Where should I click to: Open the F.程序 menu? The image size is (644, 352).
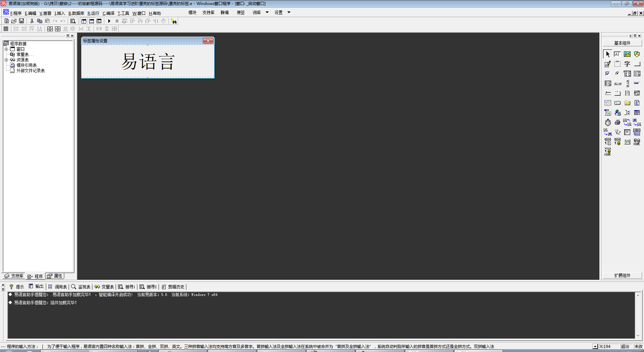coord(16,13)
